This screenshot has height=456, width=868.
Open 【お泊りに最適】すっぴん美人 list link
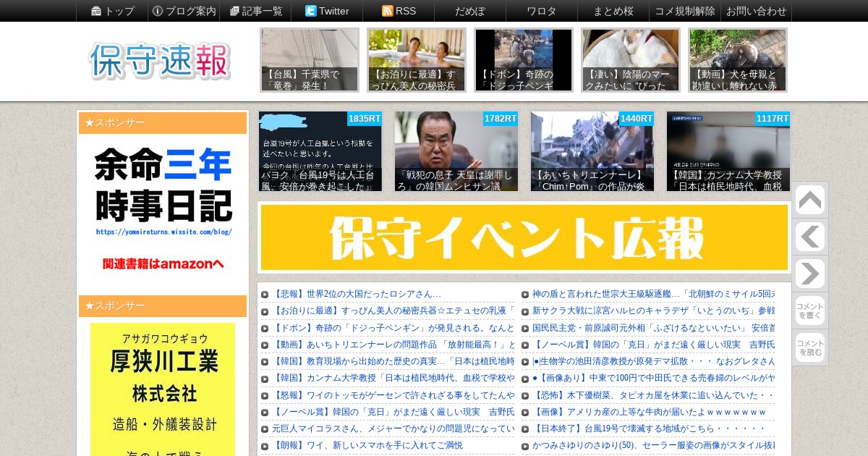point(393,311)
